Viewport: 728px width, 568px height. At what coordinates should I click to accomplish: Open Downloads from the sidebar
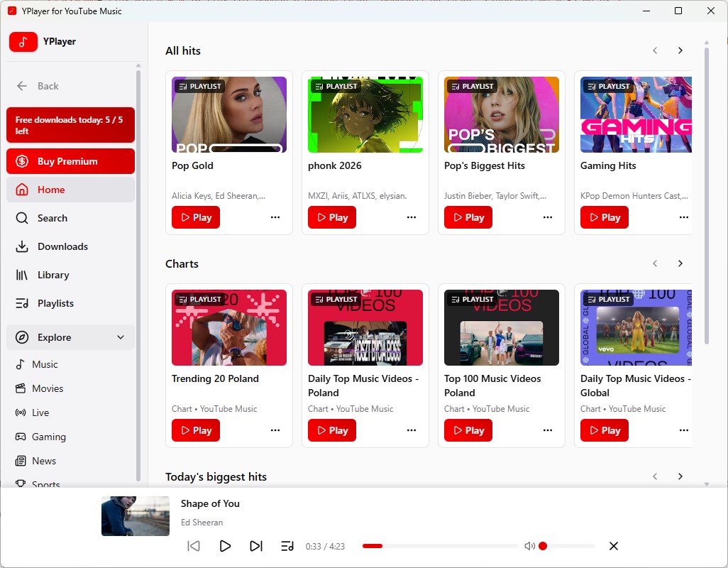(70, 246)
